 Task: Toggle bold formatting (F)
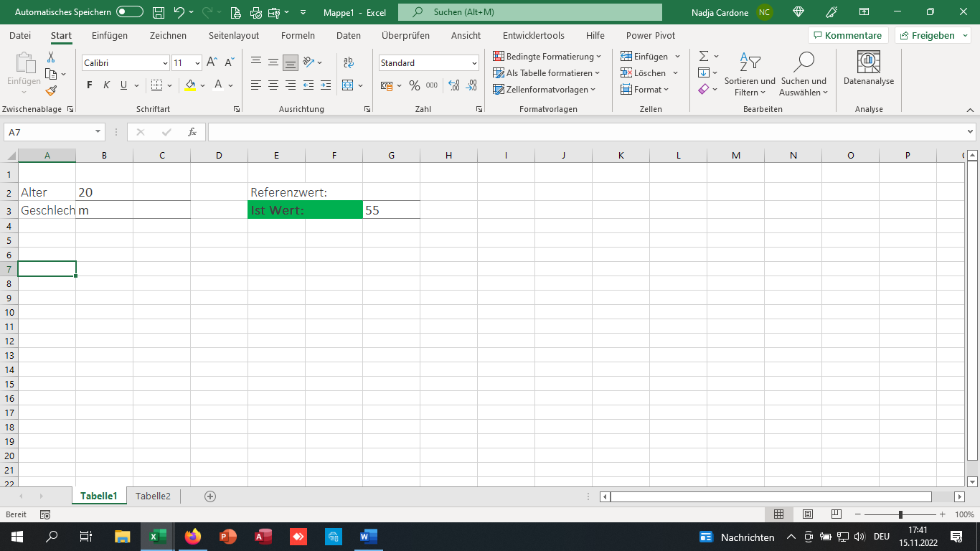point(90,85)
